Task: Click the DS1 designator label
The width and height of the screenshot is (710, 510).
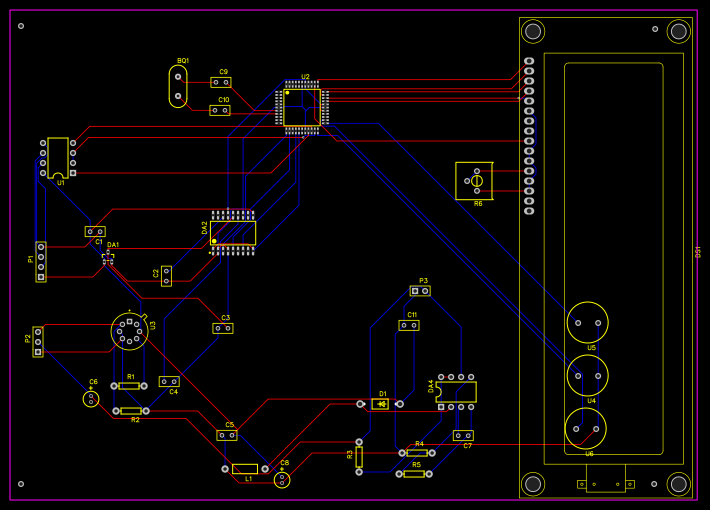Action: 698,252
